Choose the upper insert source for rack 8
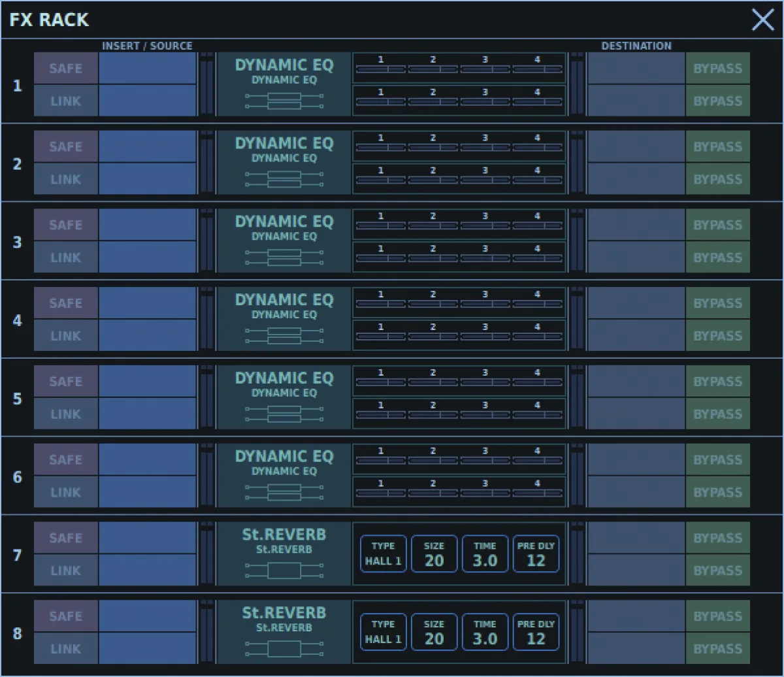Image resolution: width=784 pixels, height=677 pixels. 148,616
